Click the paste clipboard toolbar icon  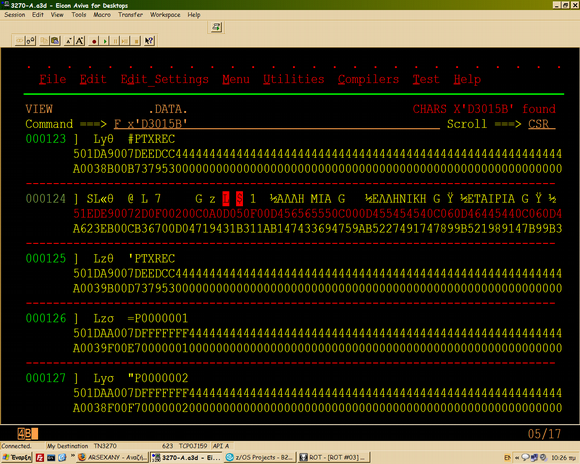55,41
